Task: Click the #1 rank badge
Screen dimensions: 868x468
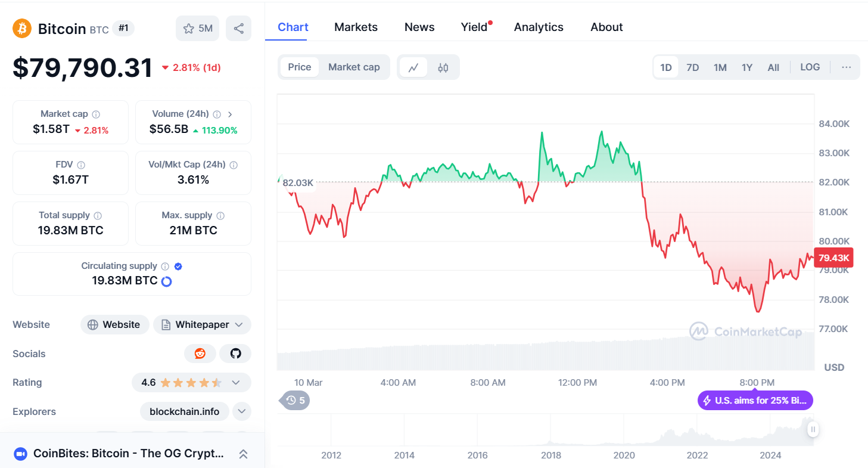Action: pos(123,28)
